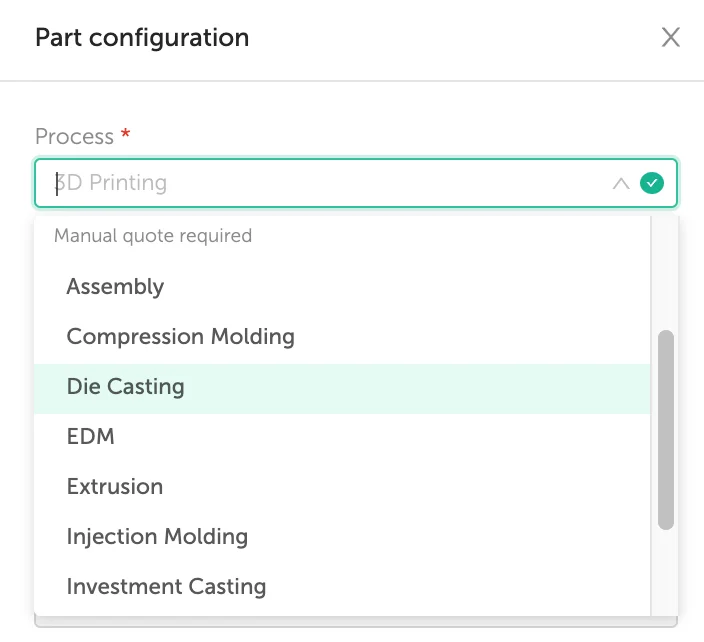This screenshot has width=704, height=642.
Task: Choose Investment Casting option
Action: tap(342, 586)
